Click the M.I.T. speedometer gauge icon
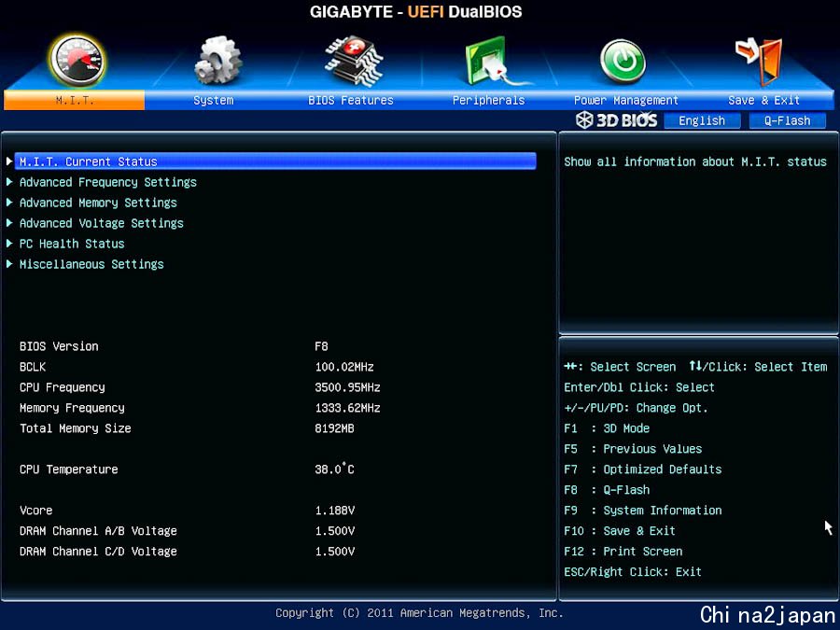Image resolution: width=840 pixels, height=630 pixels. point(77,61)
